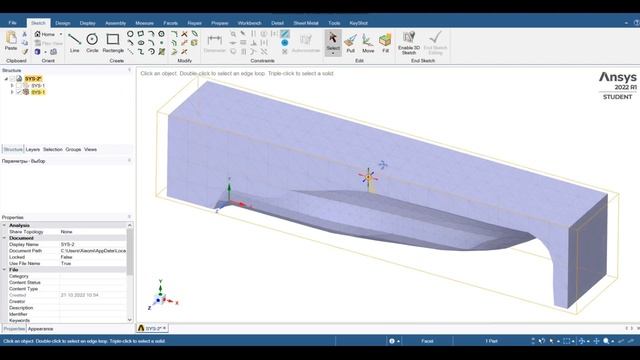Screen dimensions: 640x360
Task: Switch to the Workbench ribbon tab
Action: [x=249, y=23]
